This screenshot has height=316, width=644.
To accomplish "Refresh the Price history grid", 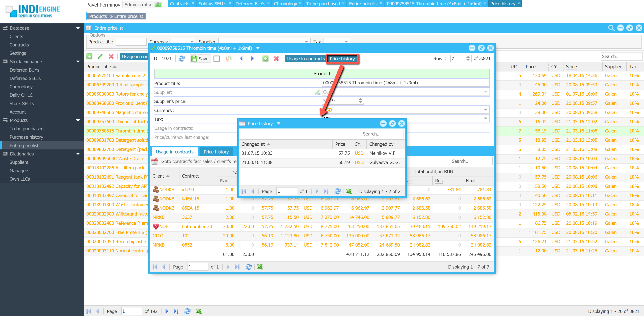I will 337,191.
